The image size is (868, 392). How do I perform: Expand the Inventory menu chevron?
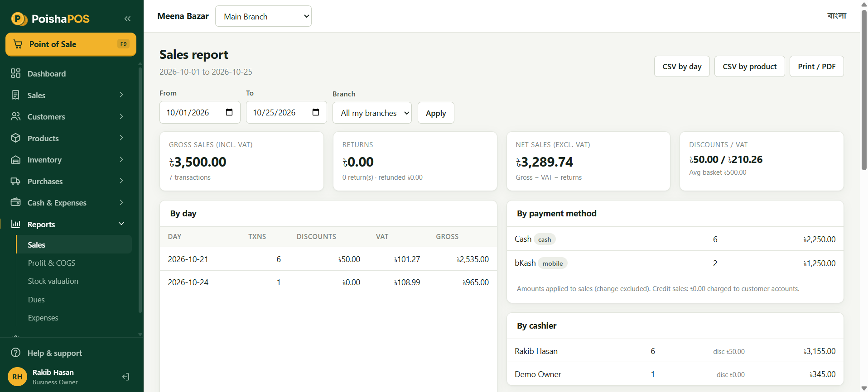coord(121,159)
